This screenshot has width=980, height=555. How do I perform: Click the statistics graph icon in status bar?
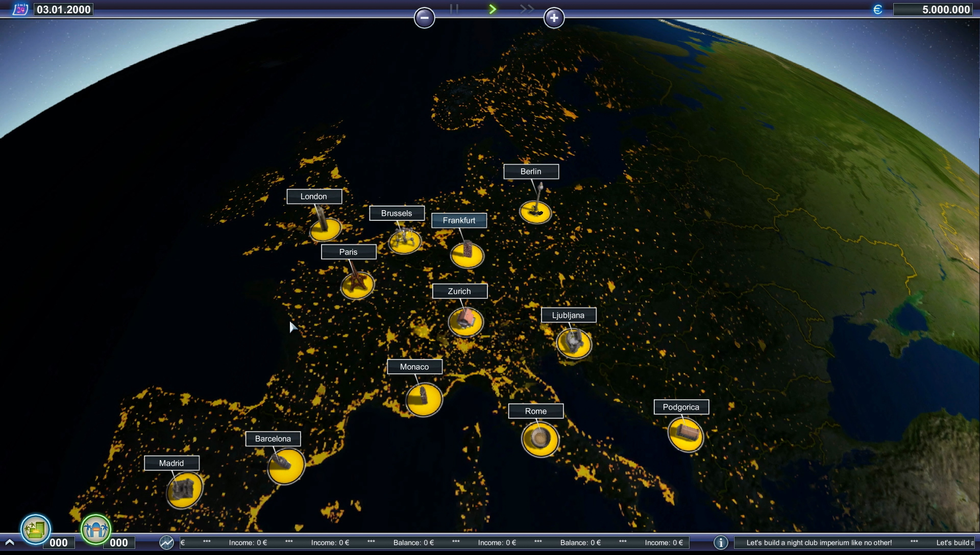coord(166,543)
